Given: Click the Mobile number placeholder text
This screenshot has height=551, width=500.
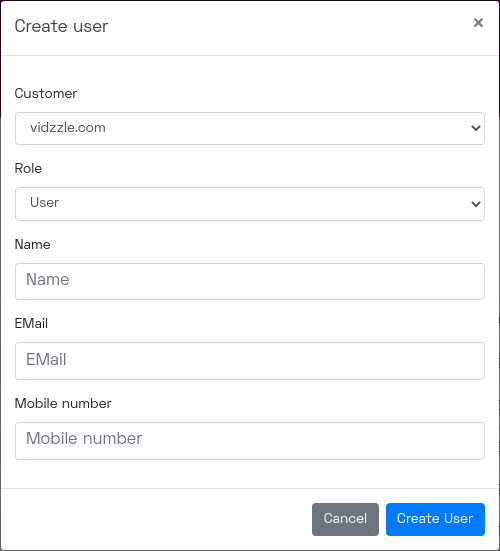Looking at the screenshot, I should point(84,439).
